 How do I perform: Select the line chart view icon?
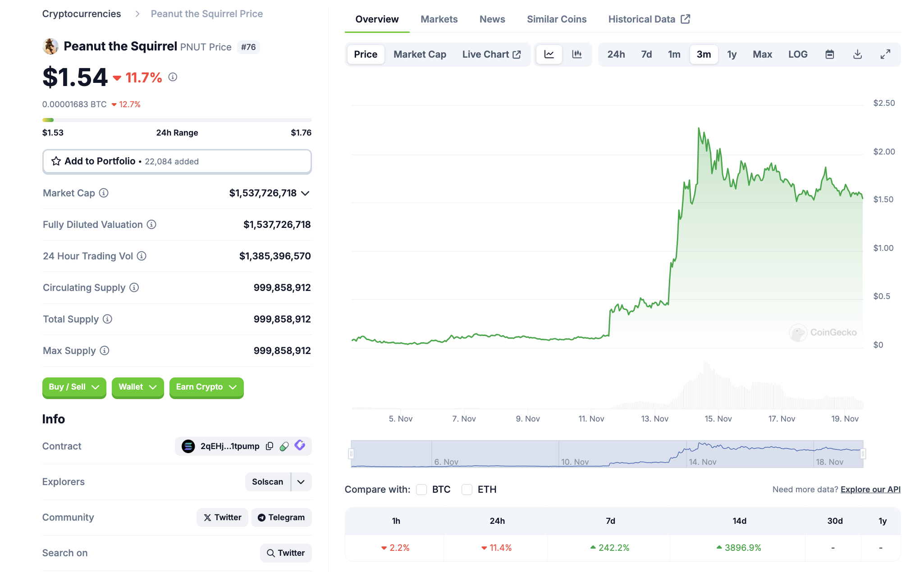549,54
